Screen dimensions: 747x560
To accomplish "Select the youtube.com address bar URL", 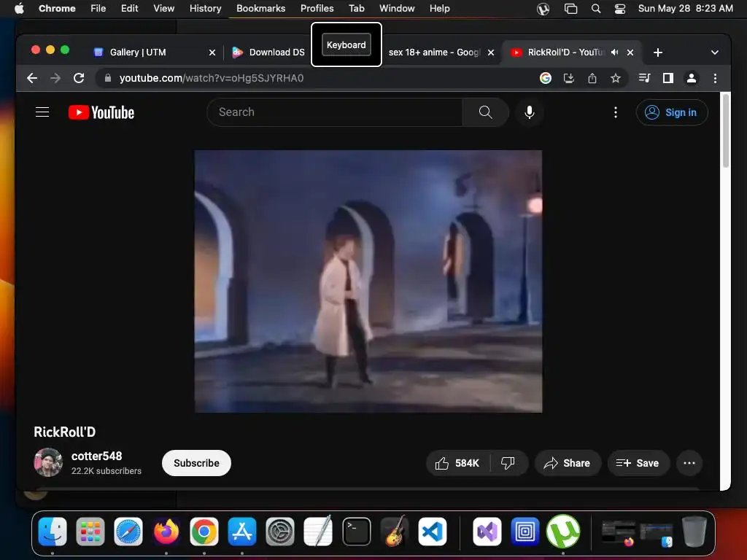I will 212,78.
